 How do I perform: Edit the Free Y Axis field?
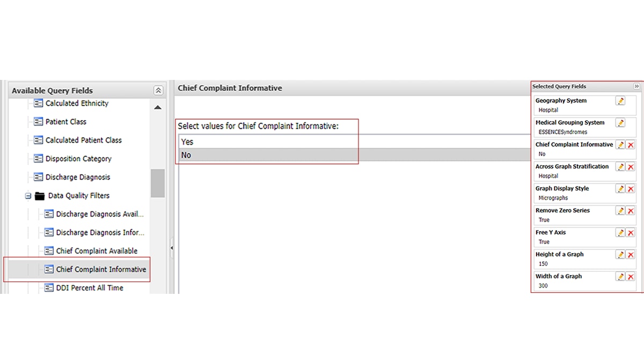620,233
